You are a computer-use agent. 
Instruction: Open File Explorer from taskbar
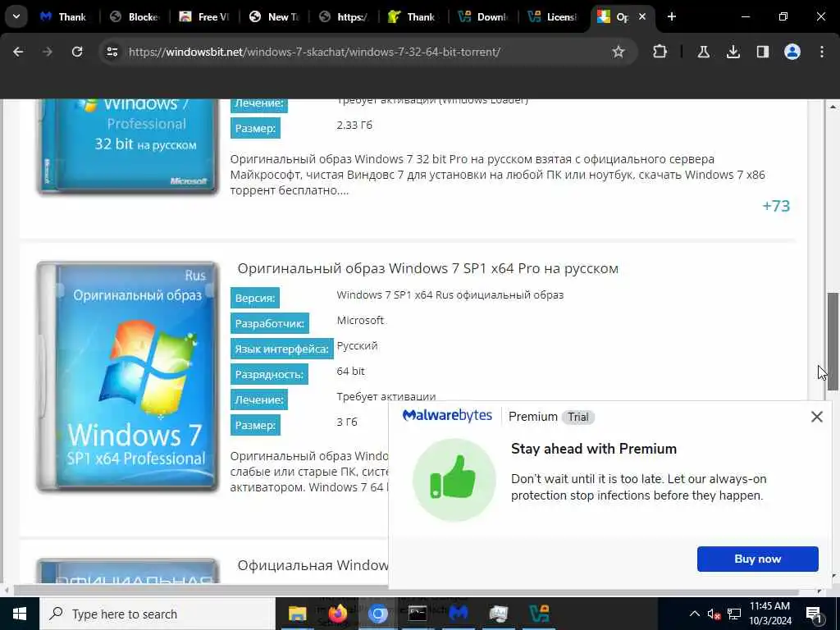(297, 614)
